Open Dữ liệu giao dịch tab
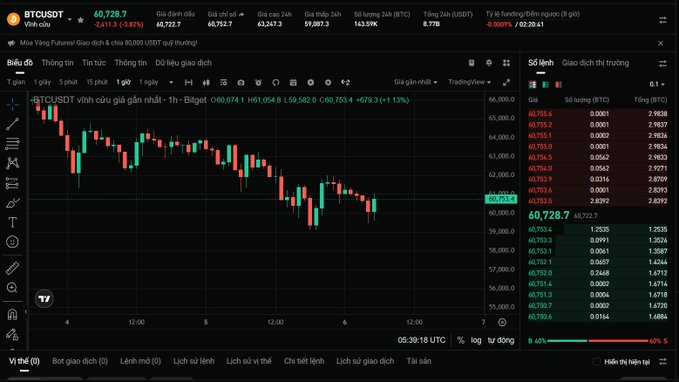 point(184,63)
